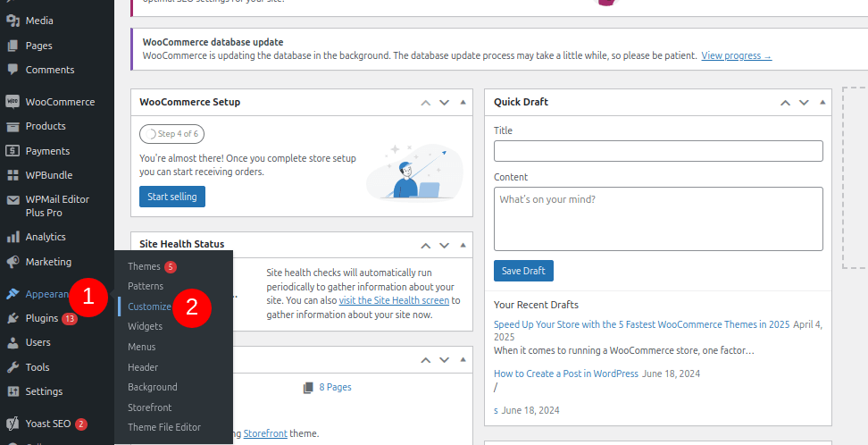The height and width of the screenshot is (445, 868).
Task: Focus the Quick Draft Title field
Action: point(658,151)
